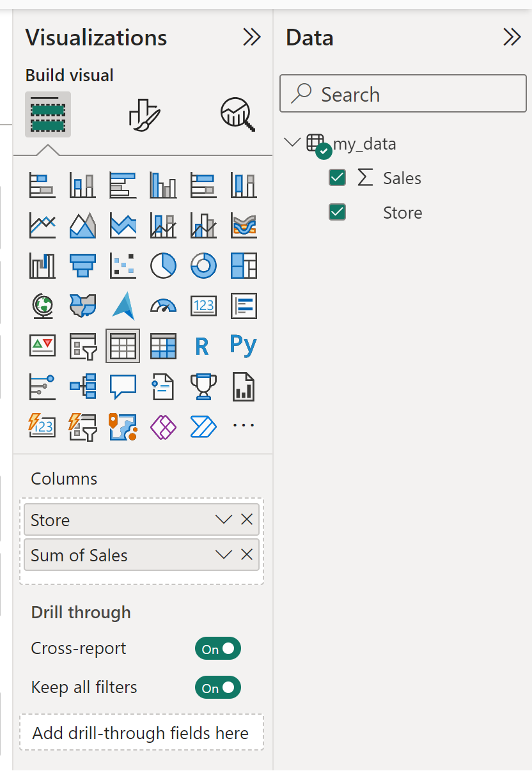Viewport: 532px width, 771px height.
Task: Select the Smart narrative visual
Action: tap(163, 386)
